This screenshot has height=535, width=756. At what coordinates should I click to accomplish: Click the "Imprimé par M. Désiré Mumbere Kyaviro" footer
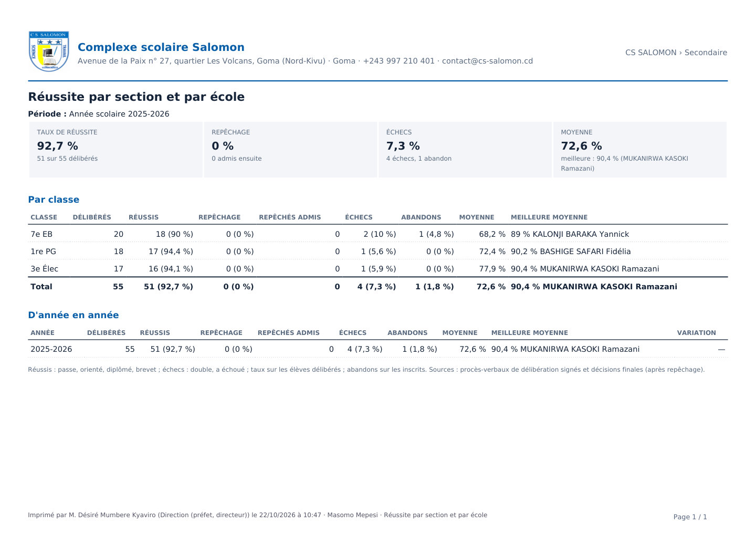tap(258, 515)
